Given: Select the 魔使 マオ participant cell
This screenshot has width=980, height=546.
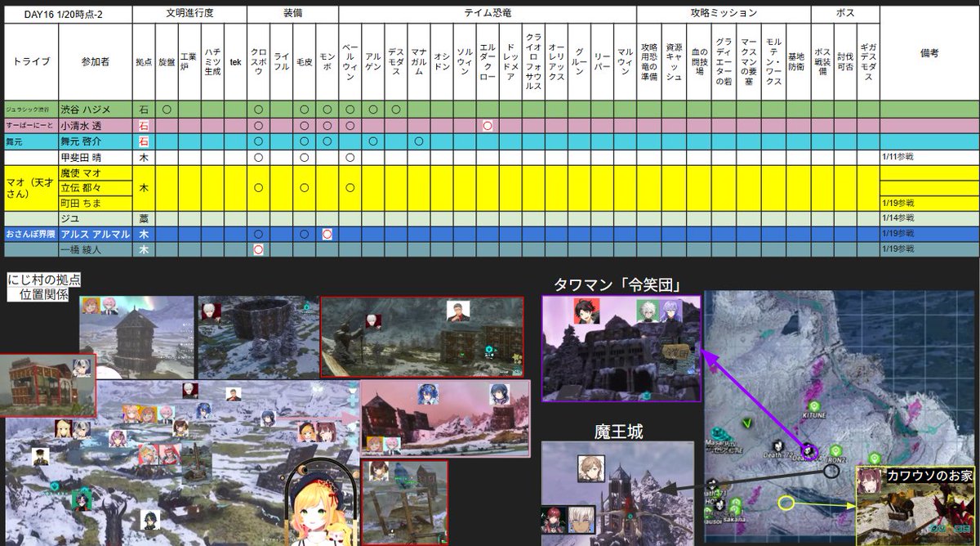Looking at the screenshot, I should [x=96, y=173].
